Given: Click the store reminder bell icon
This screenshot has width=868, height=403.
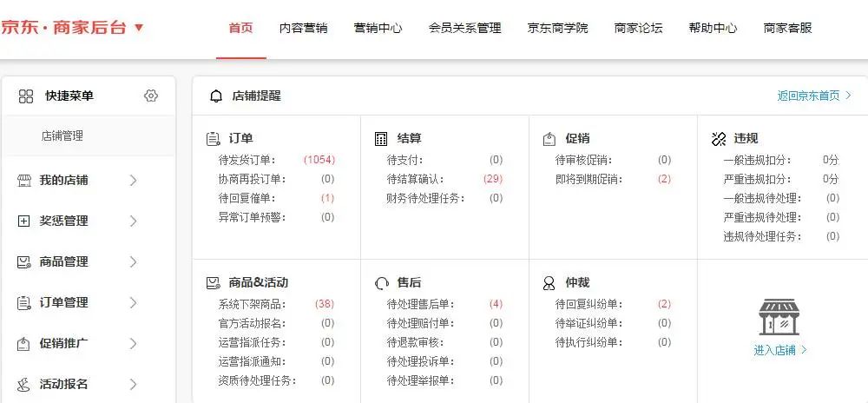Looking at the screenshot, I should click(x=216, y=96).
